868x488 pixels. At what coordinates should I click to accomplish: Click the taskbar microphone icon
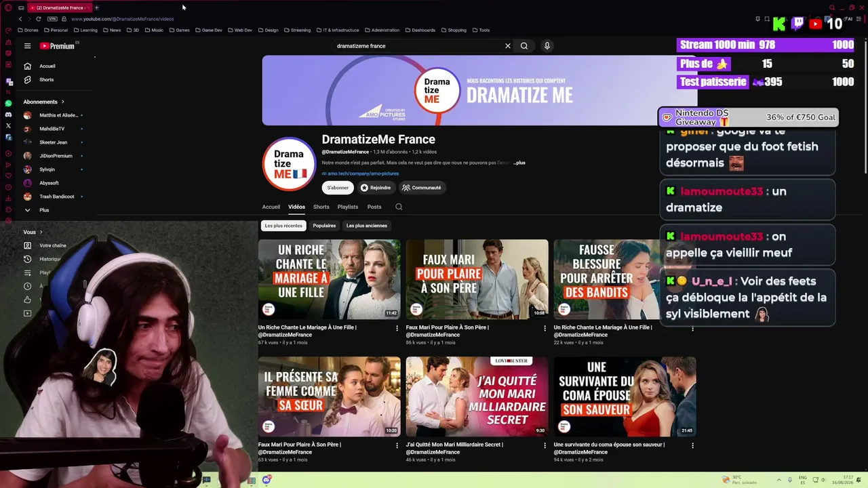pyautogui.click(x=789, y=480)
